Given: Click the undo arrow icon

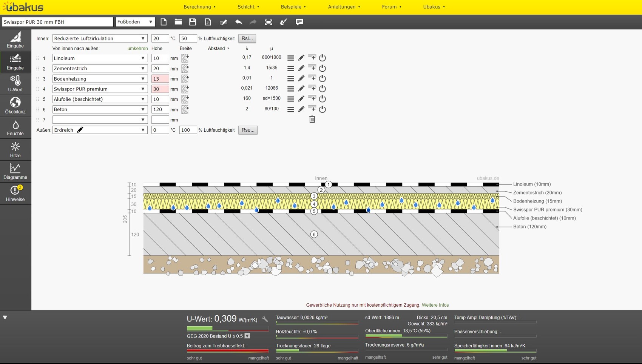Looking at the screenshot, I should 238,22.
